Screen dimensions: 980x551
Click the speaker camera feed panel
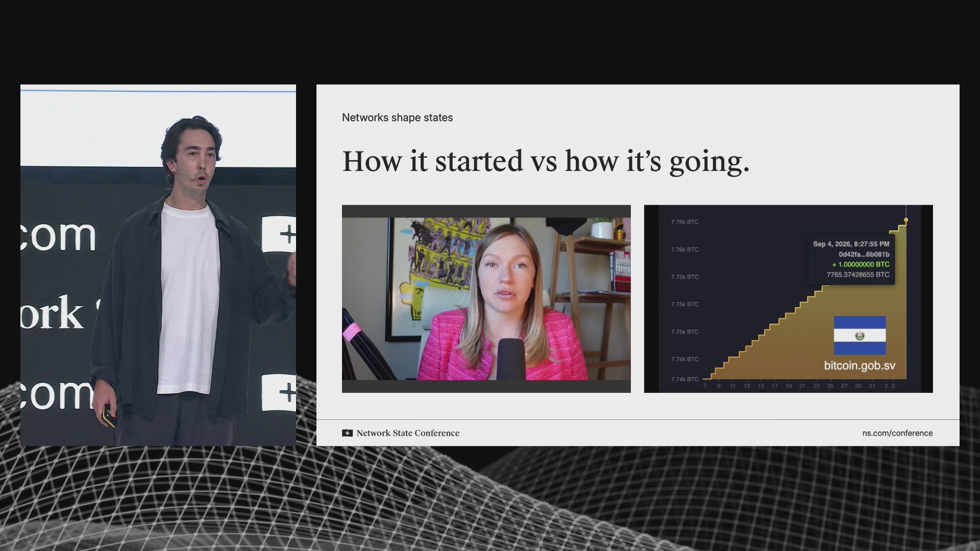pos(158,265)
